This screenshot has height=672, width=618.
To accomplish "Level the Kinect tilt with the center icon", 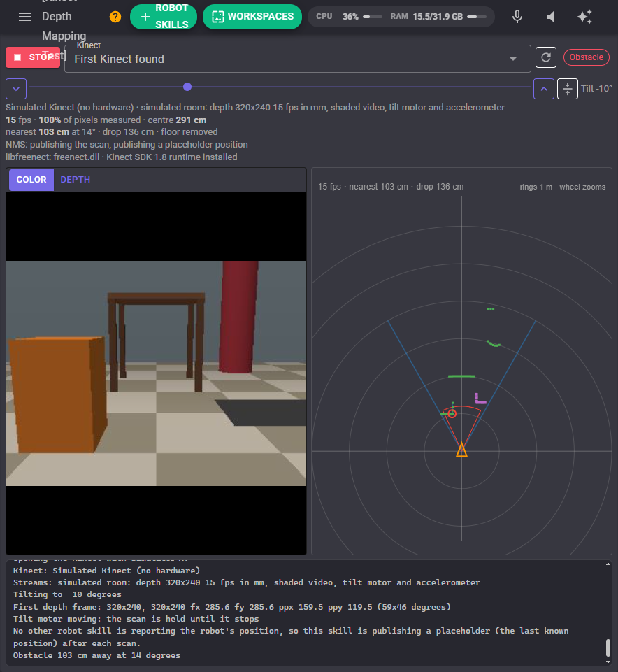I will (568, 89).
